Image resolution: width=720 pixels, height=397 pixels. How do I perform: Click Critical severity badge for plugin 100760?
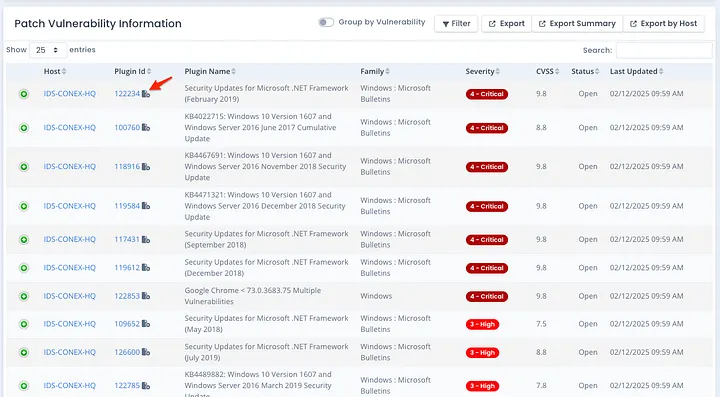tap(487, 128)
